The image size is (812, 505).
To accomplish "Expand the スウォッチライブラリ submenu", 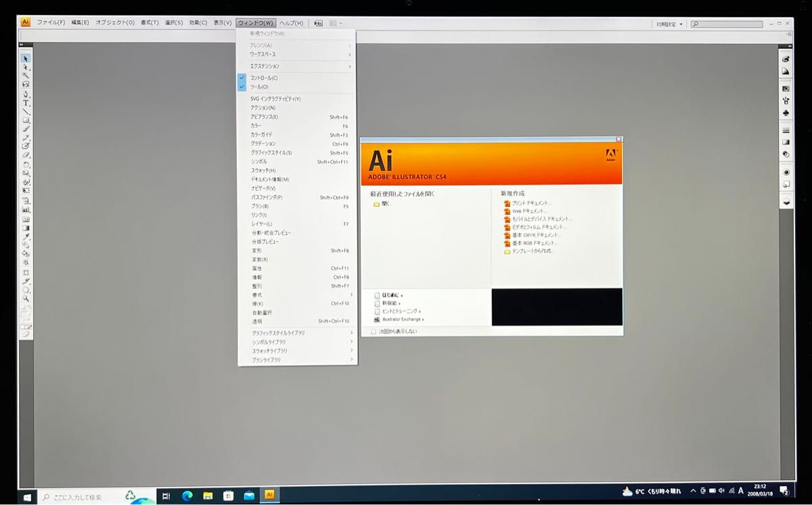I will tap(297, 351).
